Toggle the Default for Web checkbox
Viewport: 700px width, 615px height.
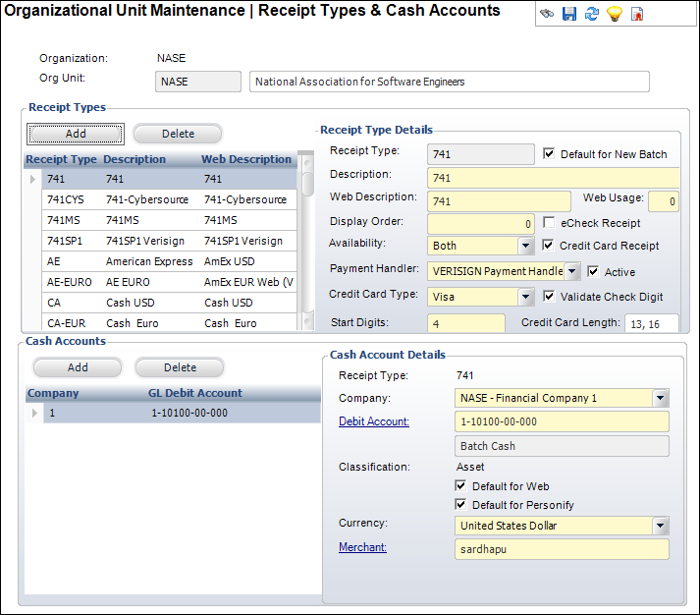(x=462, y=486)
